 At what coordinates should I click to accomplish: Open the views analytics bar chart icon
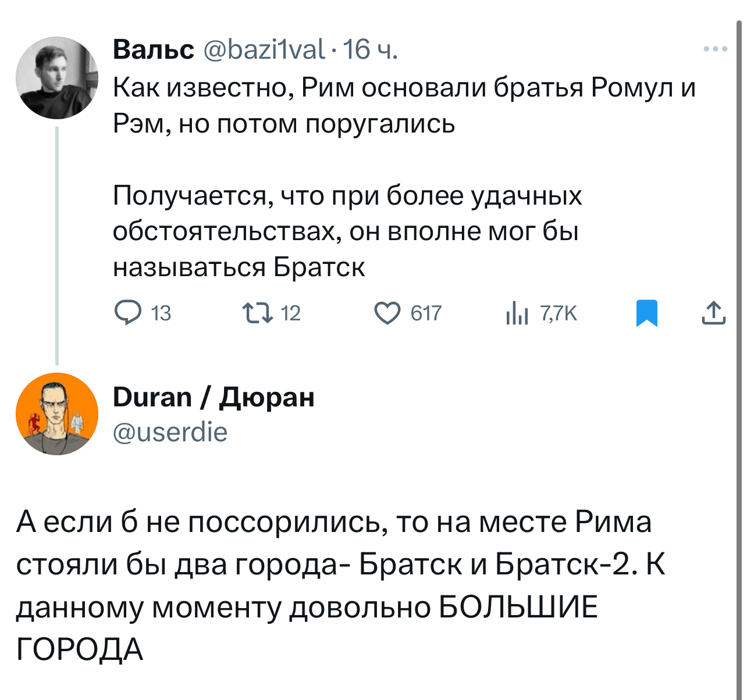pos(517,314)
